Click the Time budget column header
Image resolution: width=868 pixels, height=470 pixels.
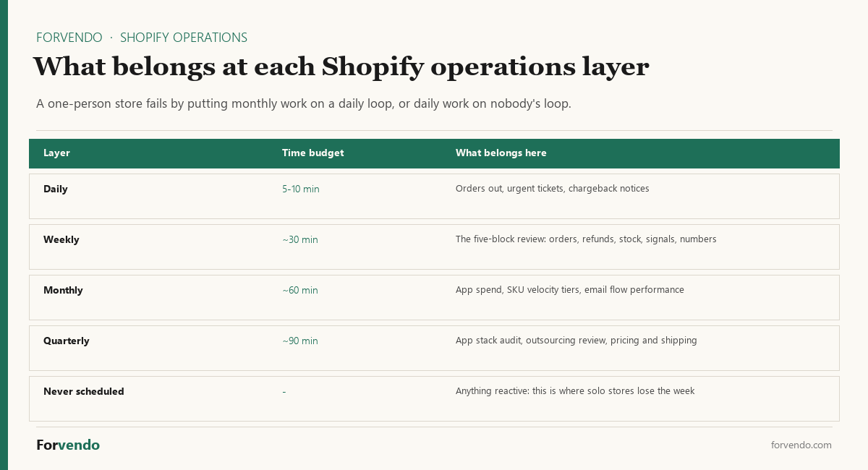tap(312, 153)
